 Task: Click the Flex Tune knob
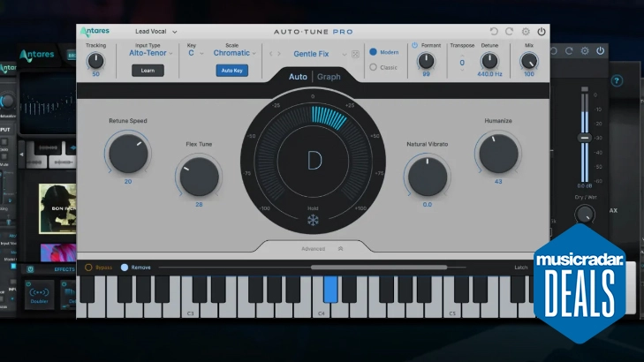point(199,177)
